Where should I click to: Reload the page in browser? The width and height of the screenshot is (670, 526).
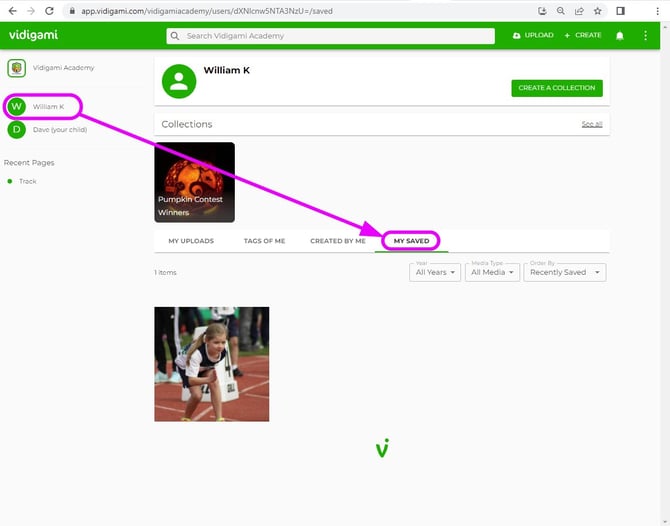50,10
